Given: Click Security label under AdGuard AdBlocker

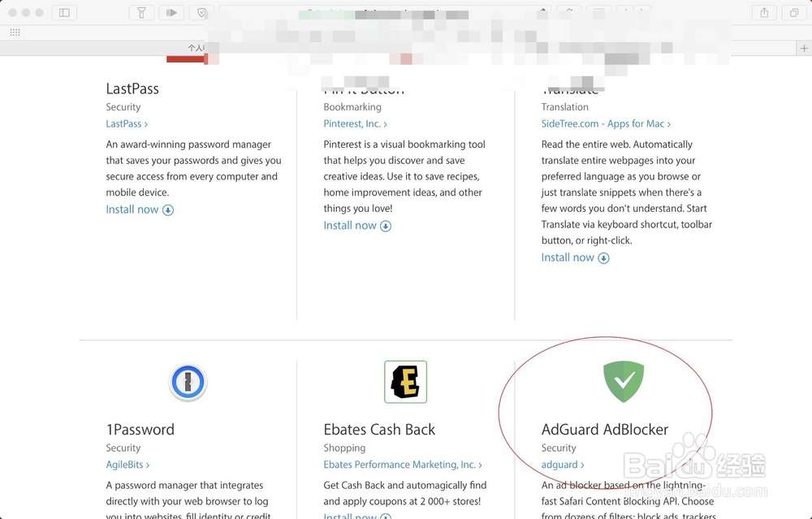Looking at the screenshot, I should pos(559,448).
